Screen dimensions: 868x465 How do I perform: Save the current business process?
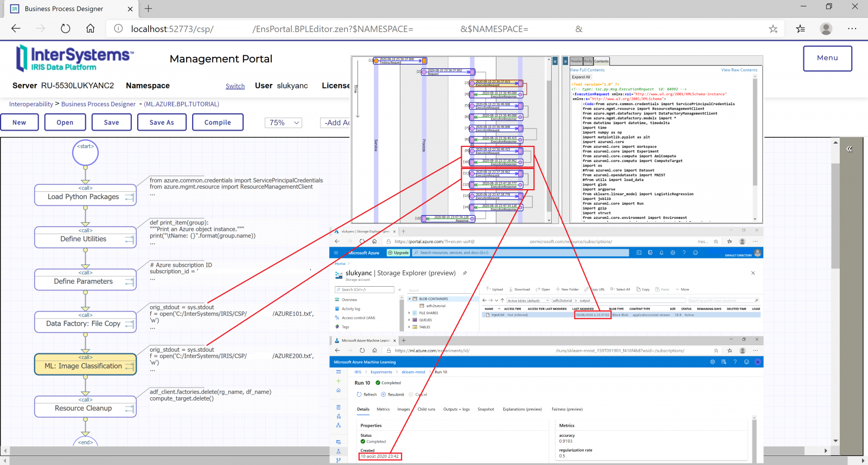point(112,122)
